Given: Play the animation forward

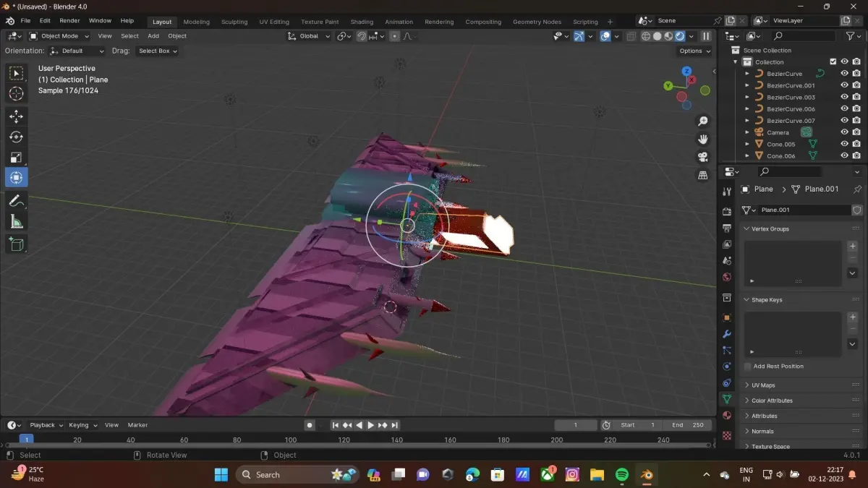Looking at the screenshot, I should [371, 425].
